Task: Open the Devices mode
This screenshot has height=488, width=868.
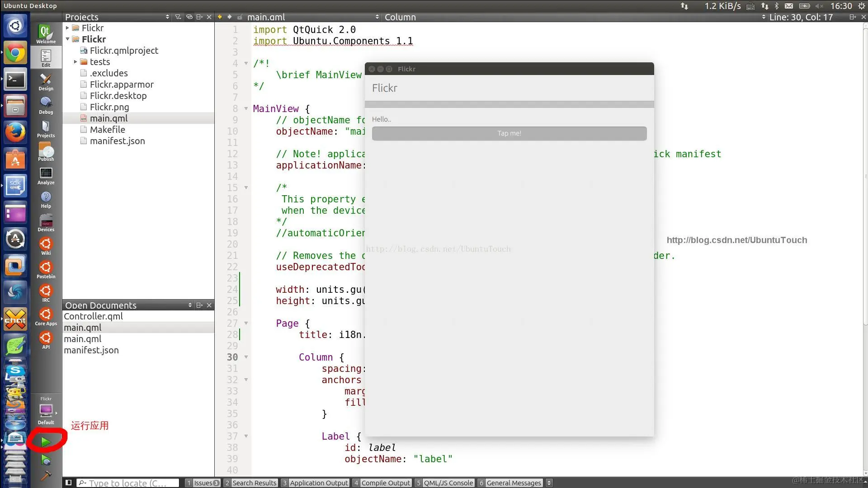Action: [x=46, y=223]
